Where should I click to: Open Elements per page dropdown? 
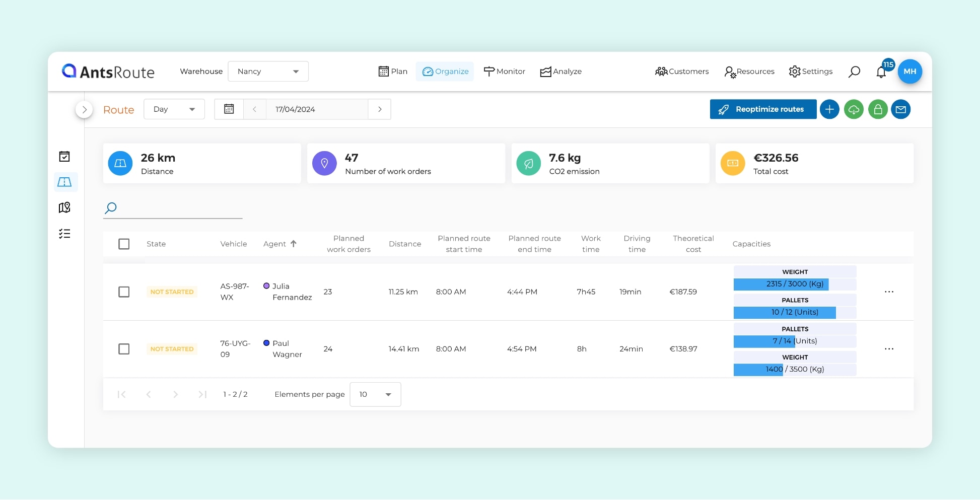coord(375,394)
